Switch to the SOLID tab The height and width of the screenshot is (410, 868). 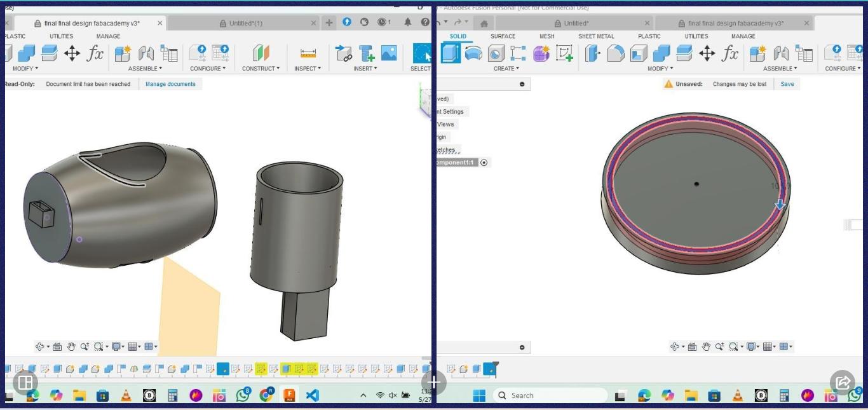(458, 36)
